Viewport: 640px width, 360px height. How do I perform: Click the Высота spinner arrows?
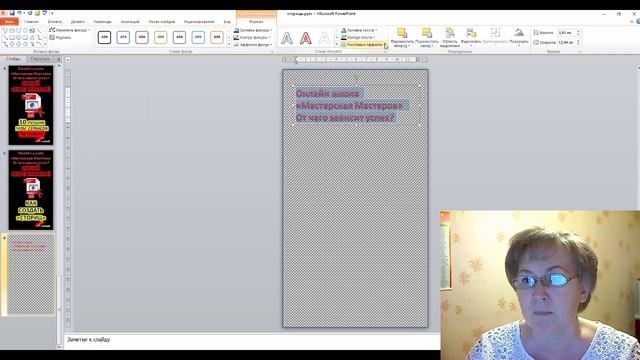[x=578, y=33]
